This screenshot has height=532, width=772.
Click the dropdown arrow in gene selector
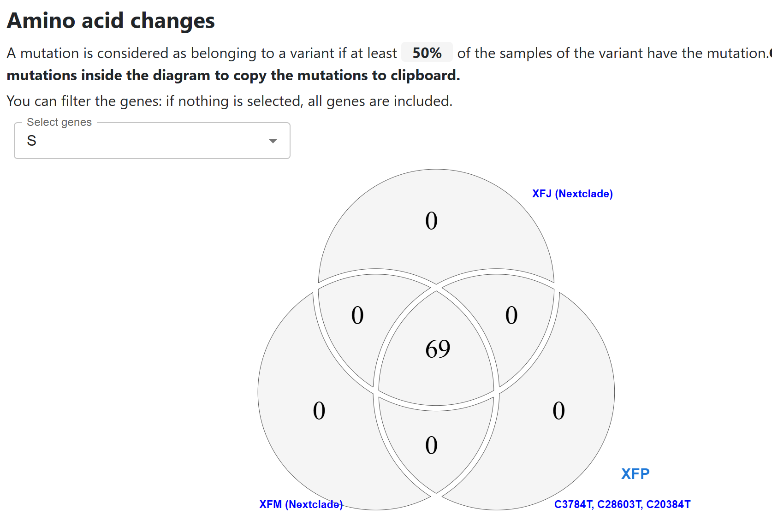coord(273,141)
